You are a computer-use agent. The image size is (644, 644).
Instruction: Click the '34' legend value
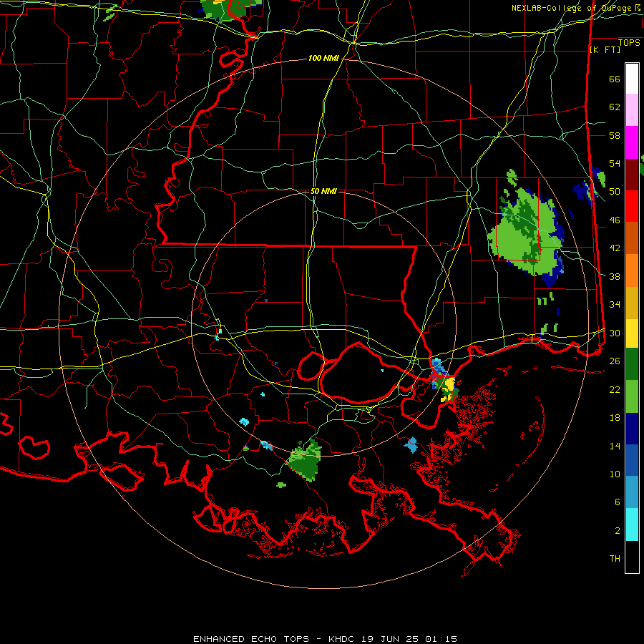pos(615,305)
